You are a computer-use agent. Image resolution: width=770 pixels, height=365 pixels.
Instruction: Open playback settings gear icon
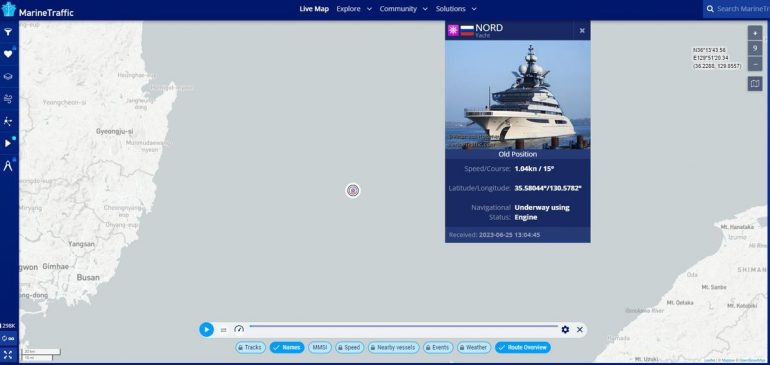[565, 330]
